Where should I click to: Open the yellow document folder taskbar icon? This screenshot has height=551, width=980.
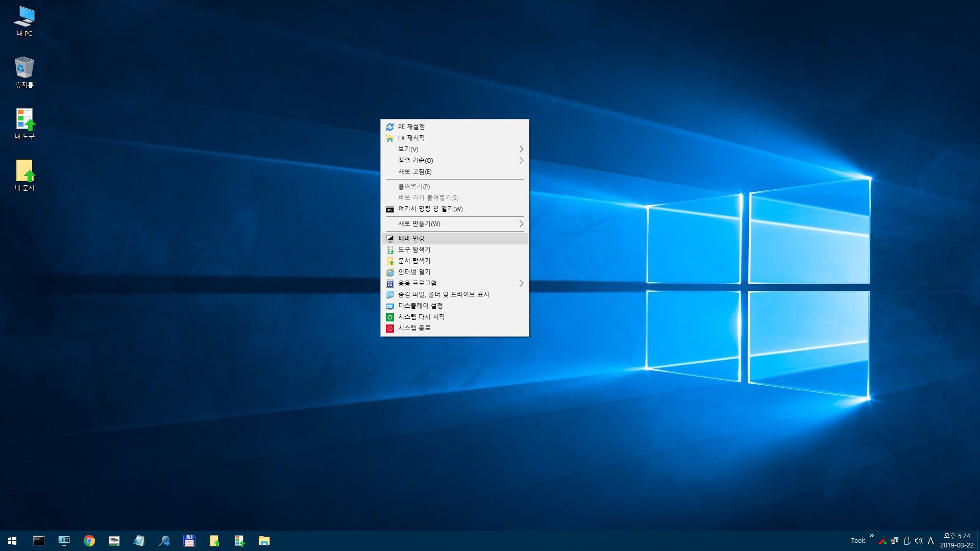point(214,541)
